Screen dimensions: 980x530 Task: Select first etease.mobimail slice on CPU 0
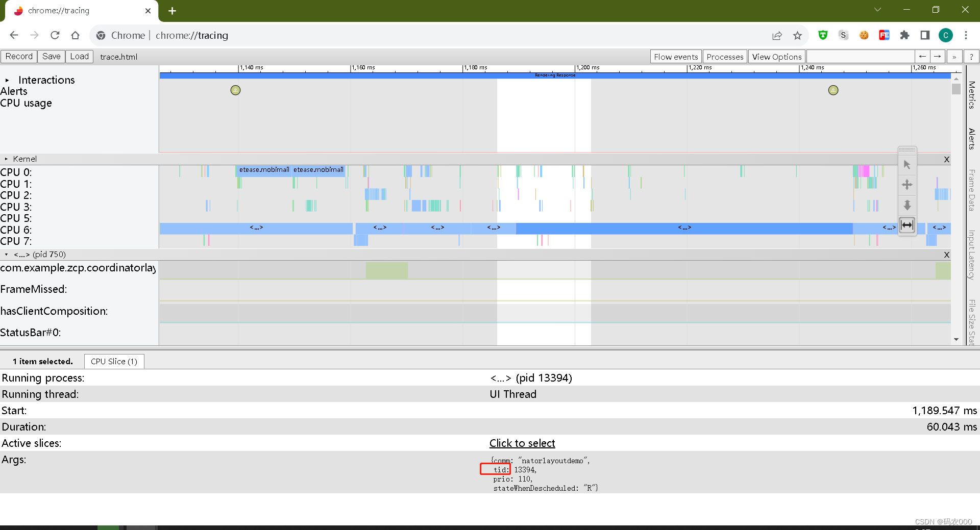tap(264, 170)
